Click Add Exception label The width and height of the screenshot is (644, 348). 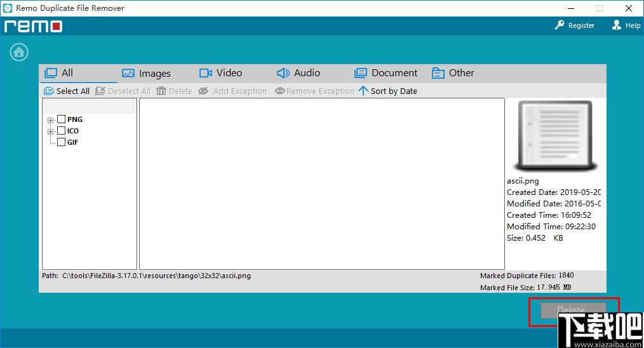pos(240,91)
